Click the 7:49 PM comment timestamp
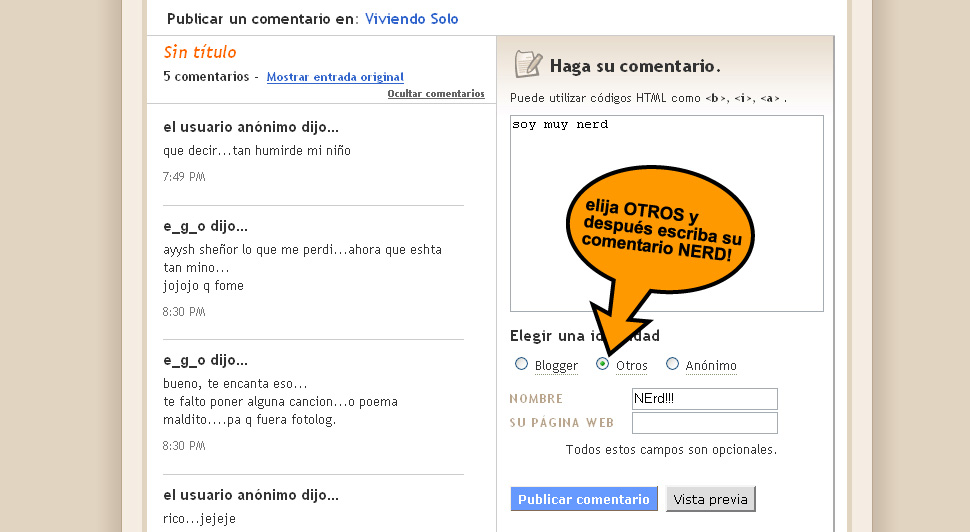 [184, 177]
